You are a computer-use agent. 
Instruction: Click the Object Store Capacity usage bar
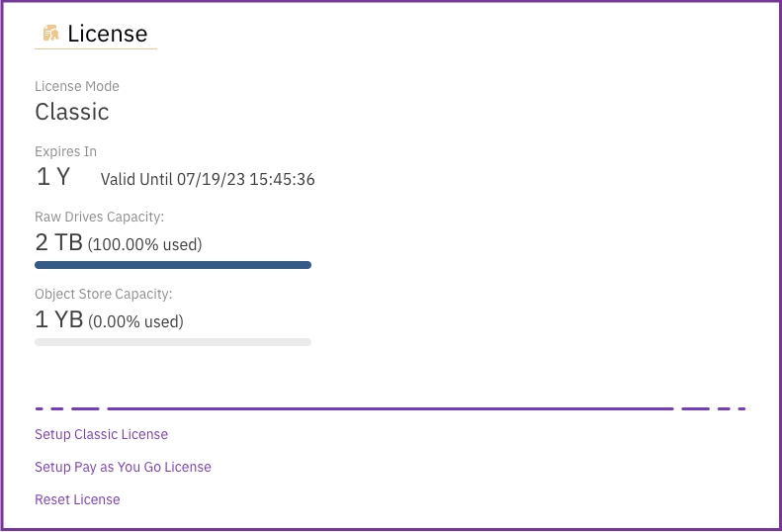[173, 342]
